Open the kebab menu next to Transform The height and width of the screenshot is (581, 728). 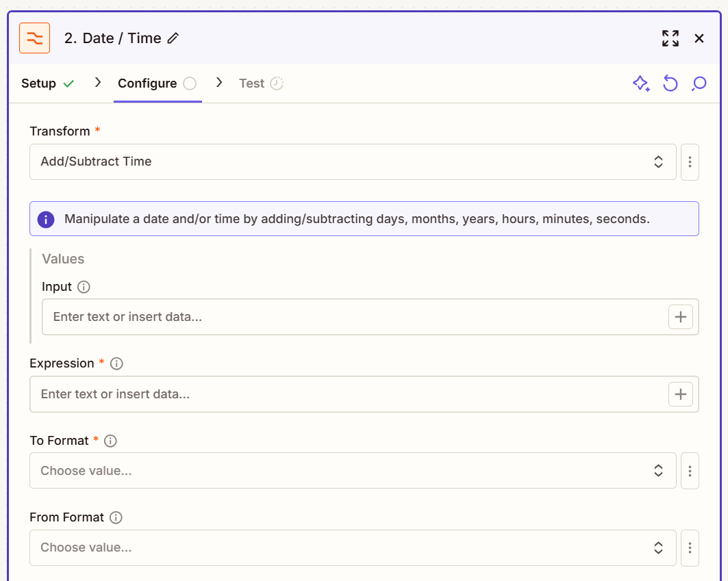click(x=690, y=162)
